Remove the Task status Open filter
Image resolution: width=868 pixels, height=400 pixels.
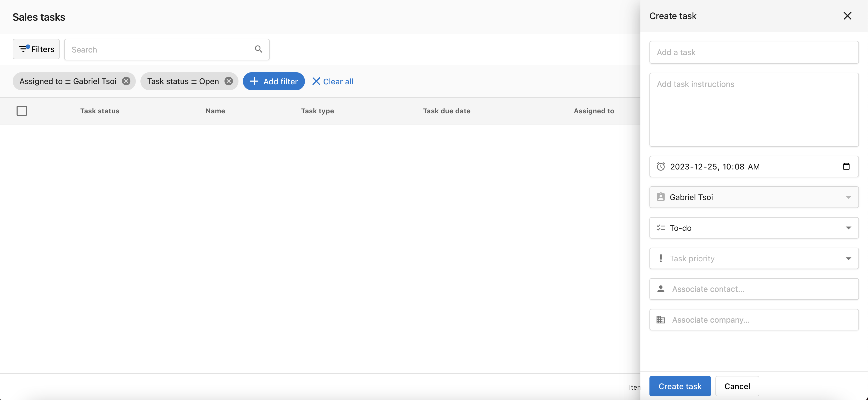(229, 81)
